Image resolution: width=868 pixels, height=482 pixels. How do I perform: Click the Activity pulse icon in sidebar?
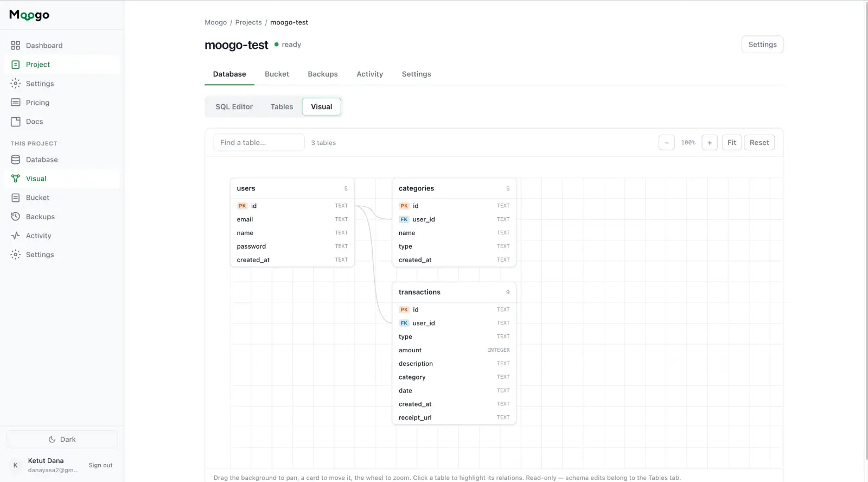16,236
